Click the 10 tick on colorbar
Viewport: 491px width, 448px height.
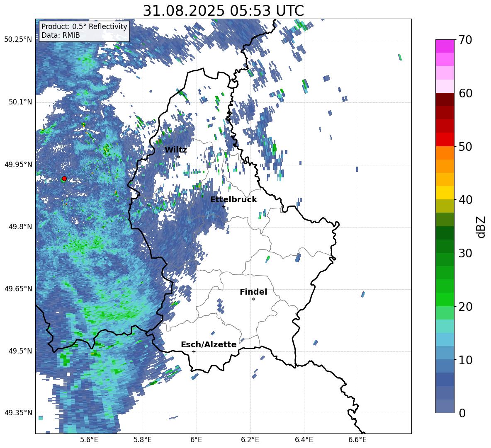coord(466,359)
